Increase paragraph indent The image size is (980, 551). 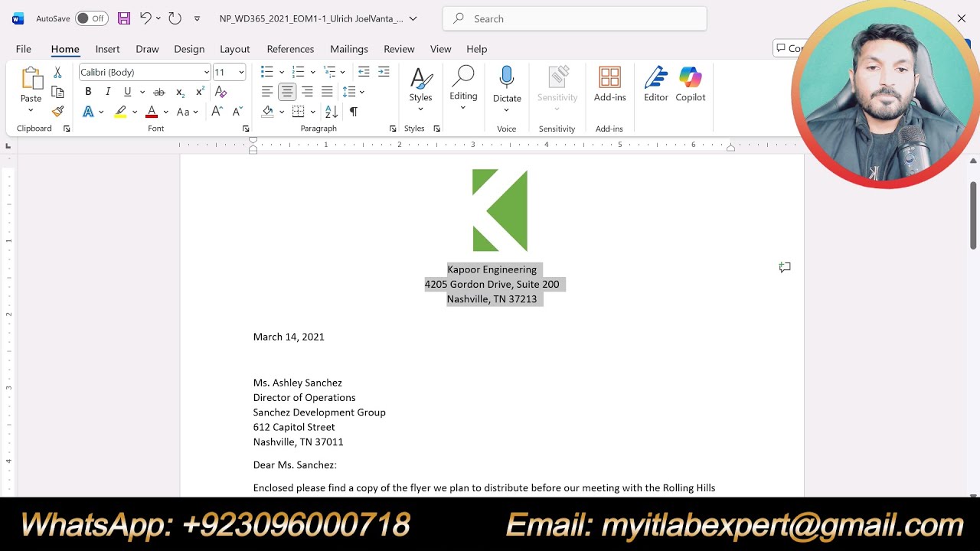pos(384,72)
